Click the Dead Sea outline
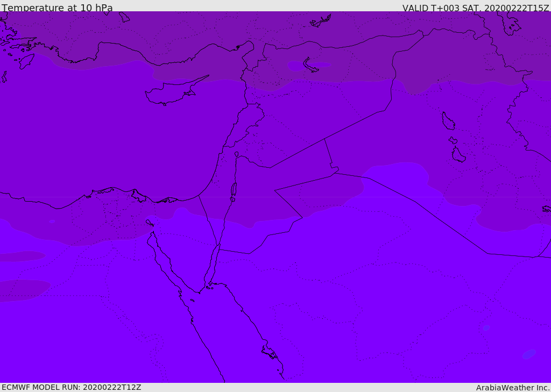 point(234,189)
